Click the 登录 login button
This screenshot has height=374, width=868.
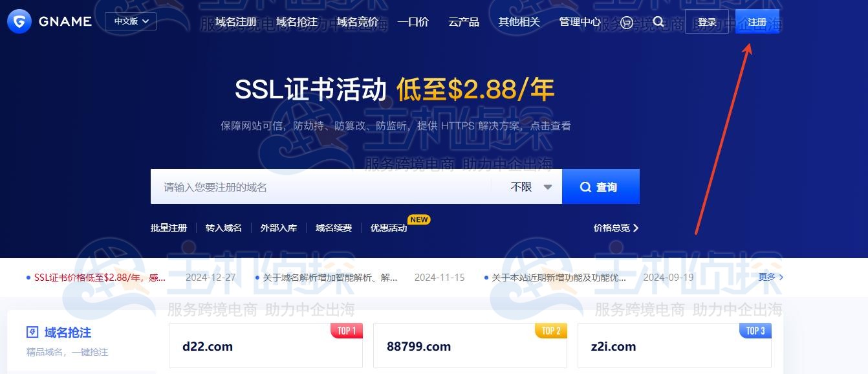tap(707, 21)
